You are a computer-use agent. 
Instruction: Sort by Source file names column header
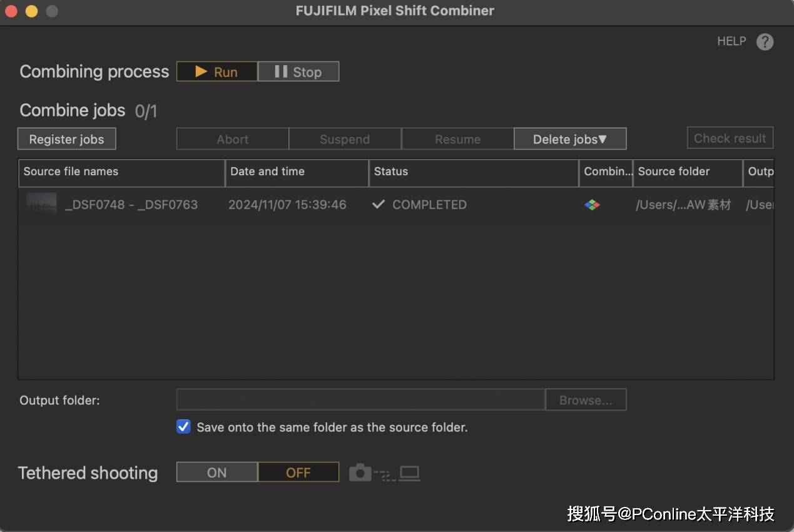point(121,171)
